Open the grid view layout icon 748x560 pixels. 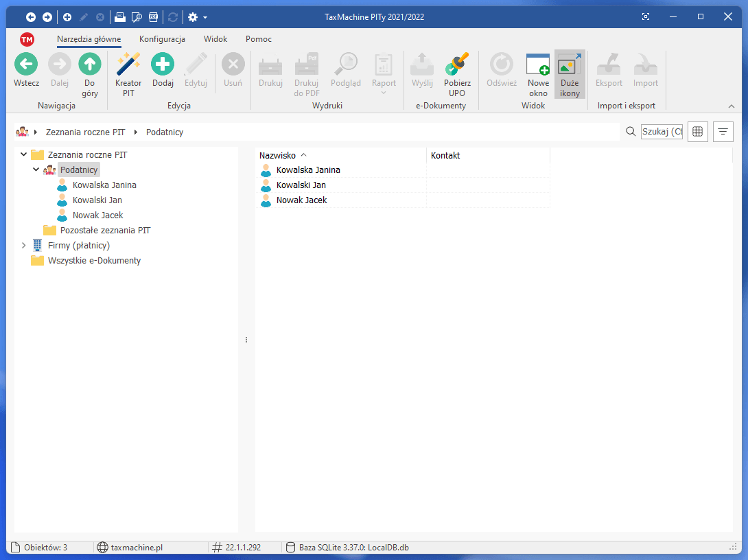[698, 132]
